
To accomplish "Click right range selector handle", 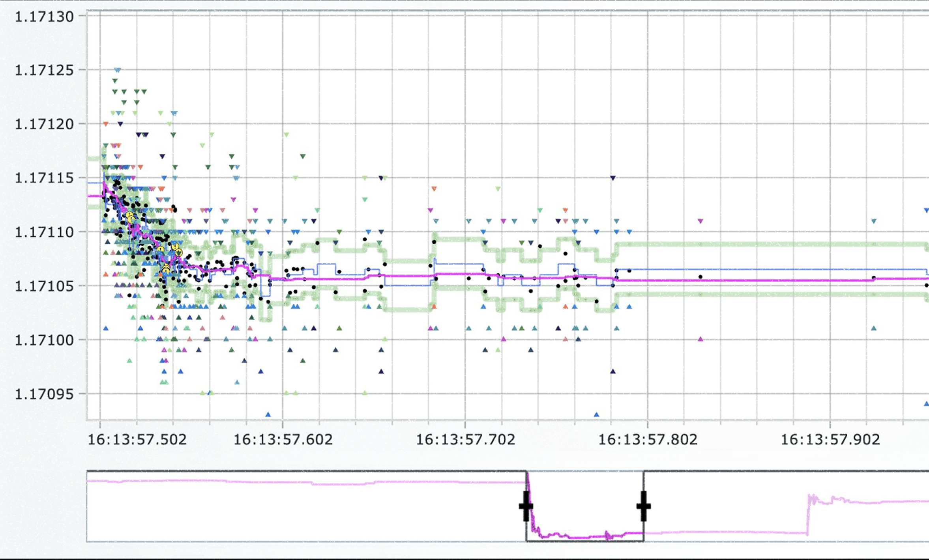I will [x=643, y=506].
